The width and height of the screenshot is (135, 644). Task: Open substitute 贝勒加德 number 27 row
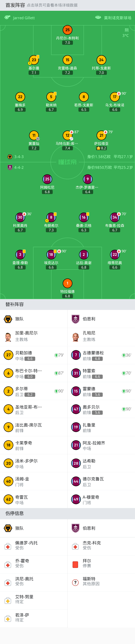pyautogui.click(x=34, y=355)
